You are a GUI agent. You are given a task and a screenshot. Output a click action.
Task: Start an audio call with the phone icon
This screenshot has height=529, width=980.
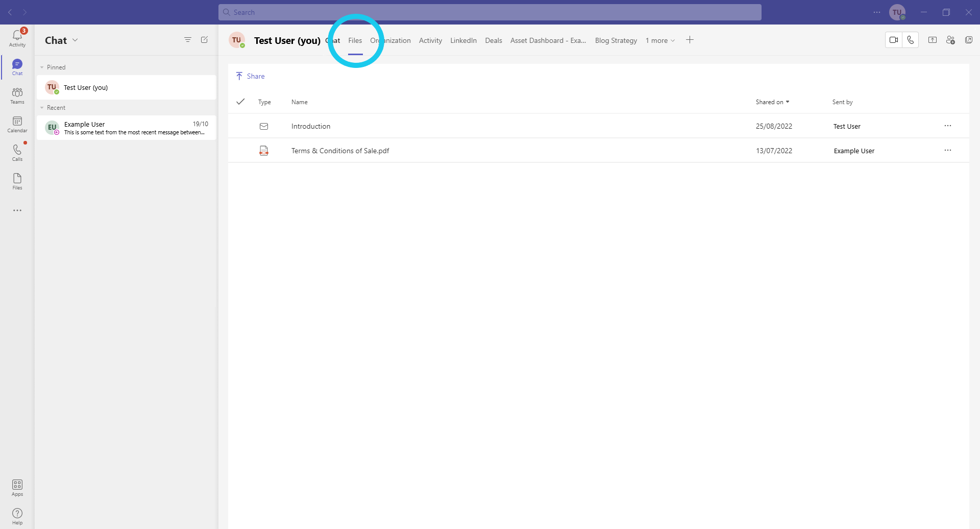click(911, 40)
